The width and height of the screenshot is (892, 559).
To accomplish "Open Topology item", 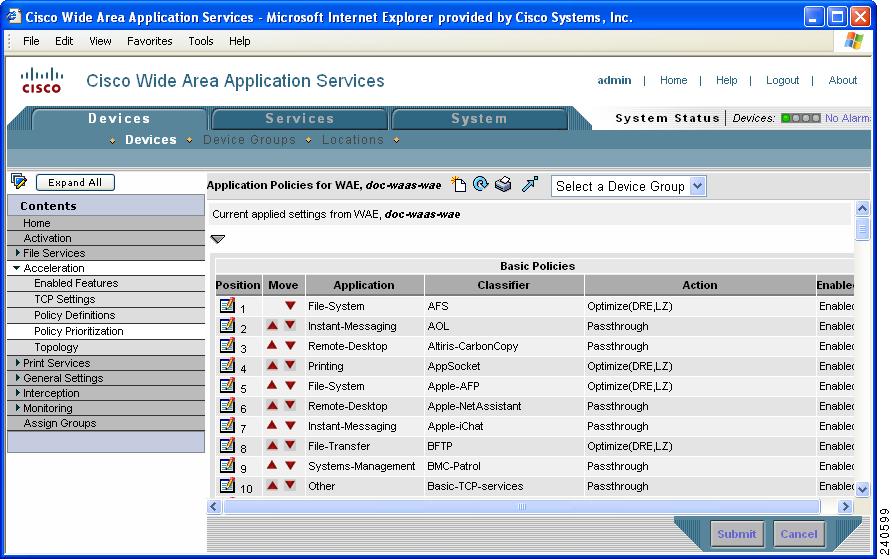I will point(56,347).
